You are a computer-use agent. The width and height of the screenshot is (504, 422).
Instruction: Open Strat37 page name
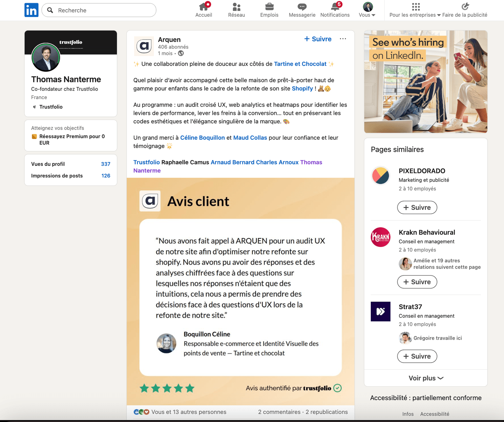[410, 307]
